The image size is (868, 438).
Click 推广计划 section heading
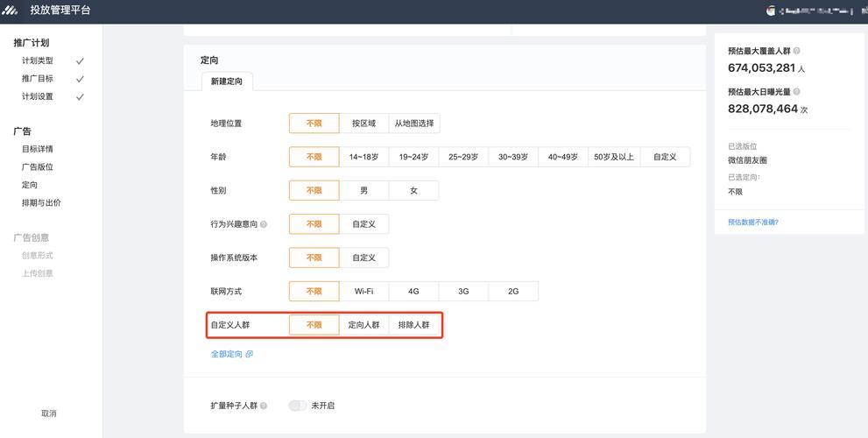click(x=32, y=43)
